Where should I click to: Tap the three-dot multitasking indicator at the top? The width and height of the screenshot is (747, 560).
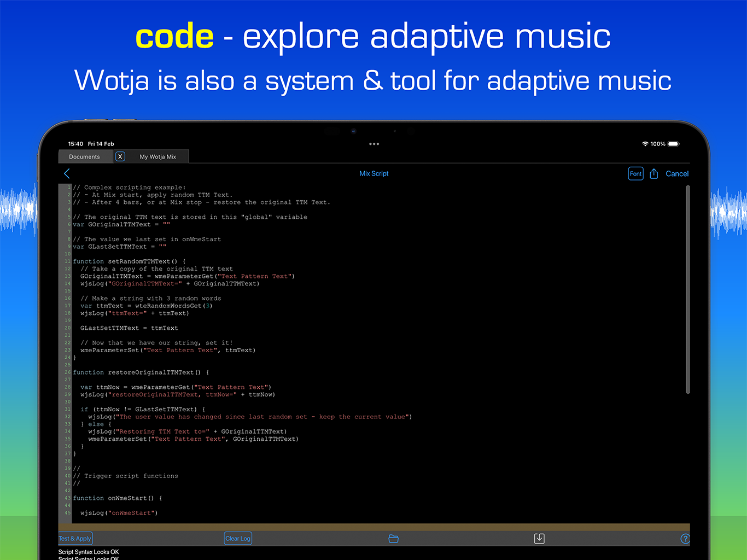(374, 144)
